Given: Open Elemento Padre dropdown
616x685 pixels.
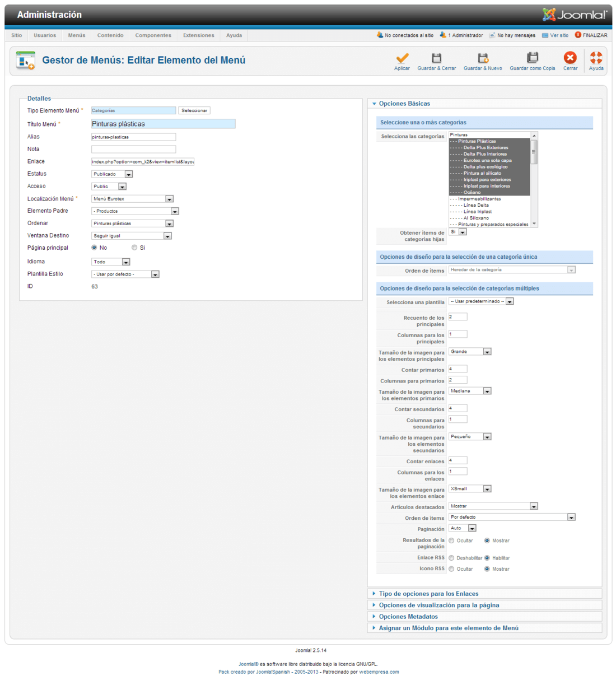Looking at the screenshot, I should pos(135,211).
